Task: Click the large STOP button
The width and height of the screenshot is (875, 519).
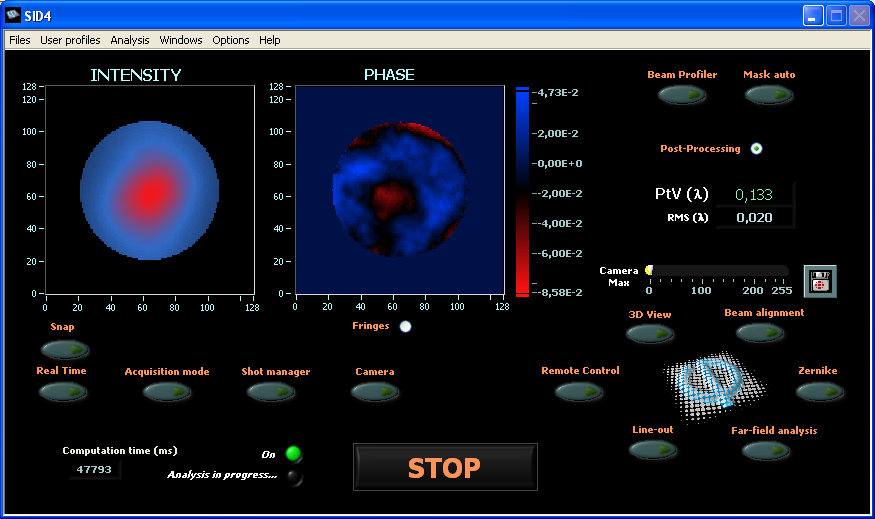Action: click(445, 467)
